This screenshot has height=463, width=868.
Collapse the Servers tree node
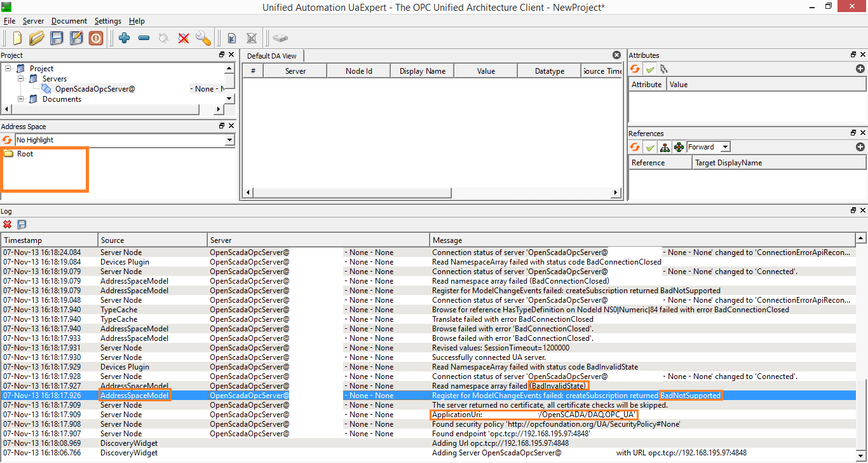click(20, 79)
